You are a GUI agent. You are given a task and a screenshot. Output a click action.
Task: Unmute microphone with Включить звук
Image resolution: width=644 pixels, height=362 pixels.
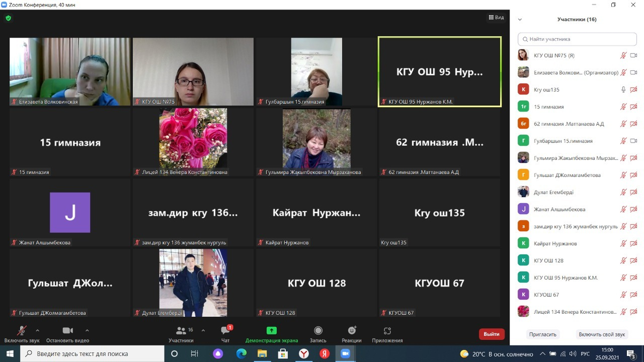click(22, 331)
